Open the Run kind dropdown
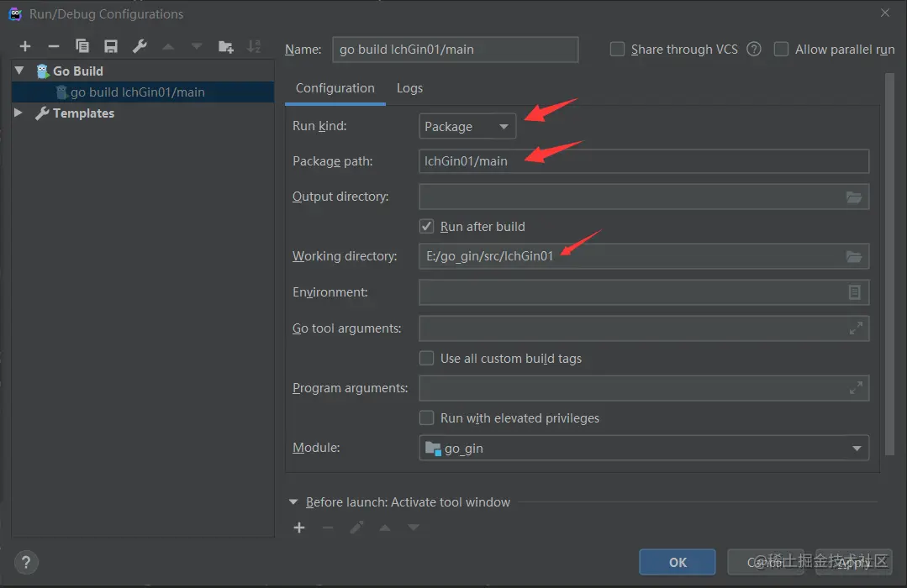 pyautogui.click(x=467, y=127)
